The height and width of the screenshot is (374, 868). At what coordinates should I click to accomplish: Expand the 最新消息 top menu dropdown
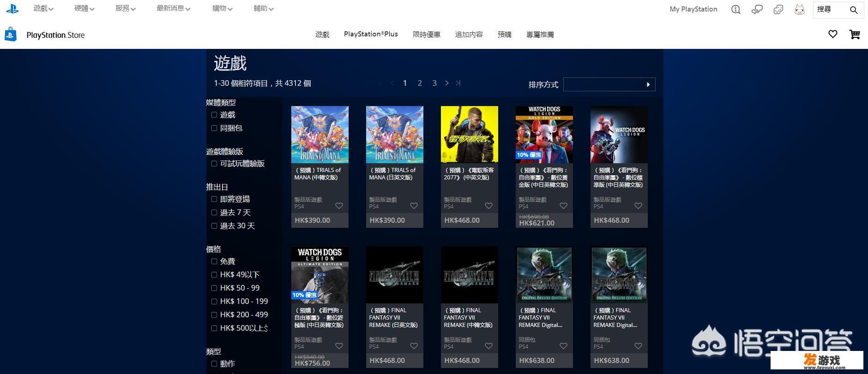[174, 8]
